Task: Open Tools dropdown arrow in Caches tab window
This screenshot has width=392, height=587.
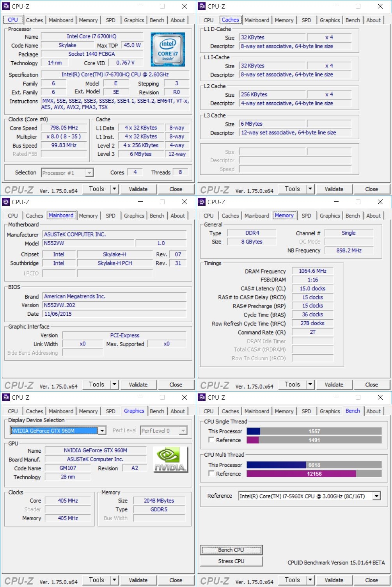Action: pos(310,189)
